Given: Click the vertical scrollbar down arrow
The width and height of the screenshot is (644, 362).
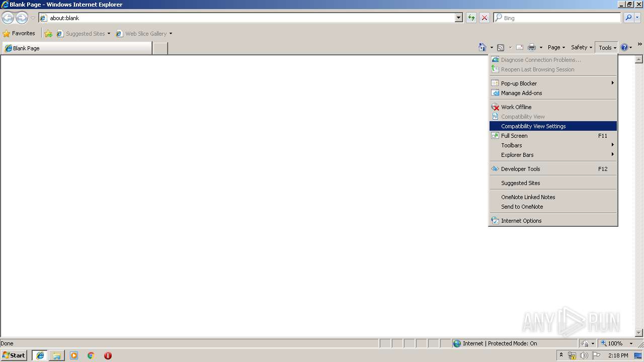Looking at the screenshot, I should tap(639, 333).
